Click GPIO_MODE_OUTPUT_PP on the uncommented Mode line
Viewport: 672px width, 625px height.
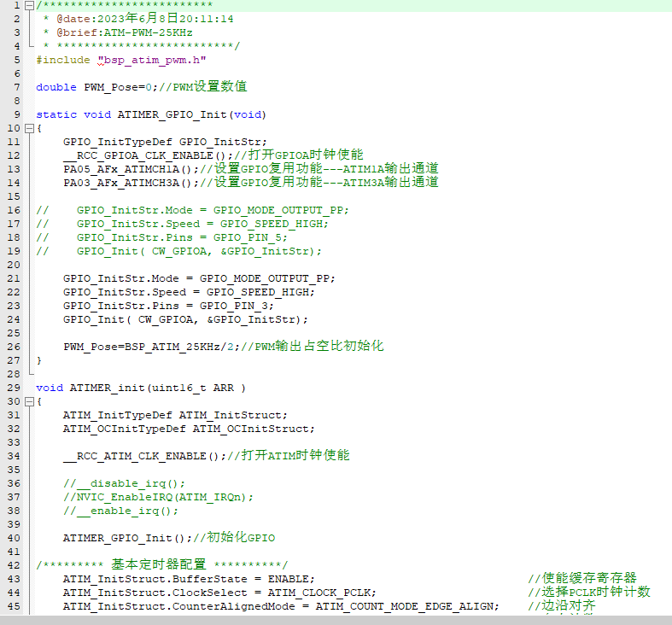(x=264, y=278)
